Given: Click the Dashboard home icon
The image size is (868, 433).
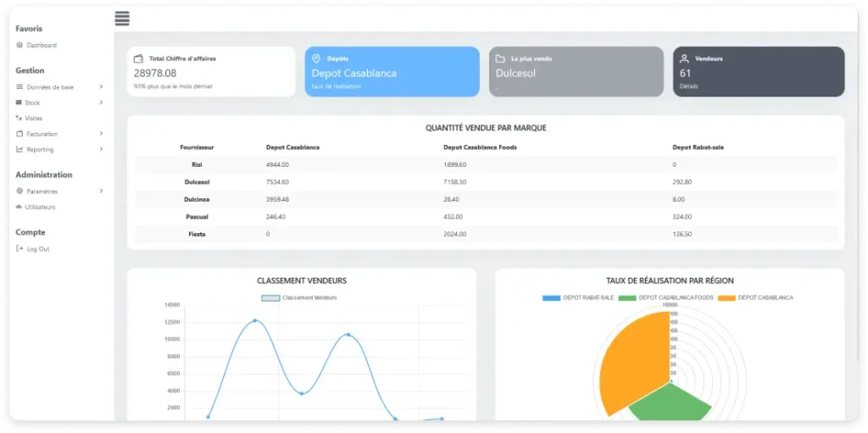Looking at the screenshot, I should 20,45.
